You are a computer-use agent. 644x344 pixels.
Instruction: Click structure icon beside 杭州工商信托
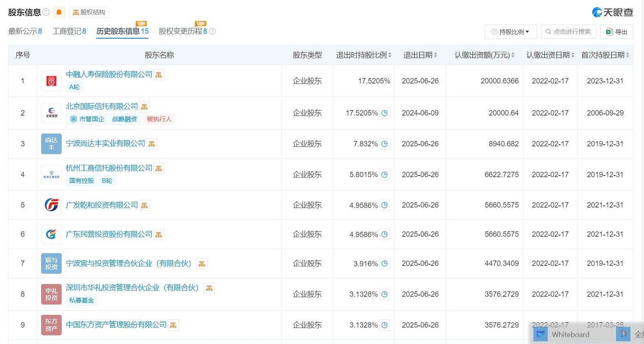click(159, 169)
